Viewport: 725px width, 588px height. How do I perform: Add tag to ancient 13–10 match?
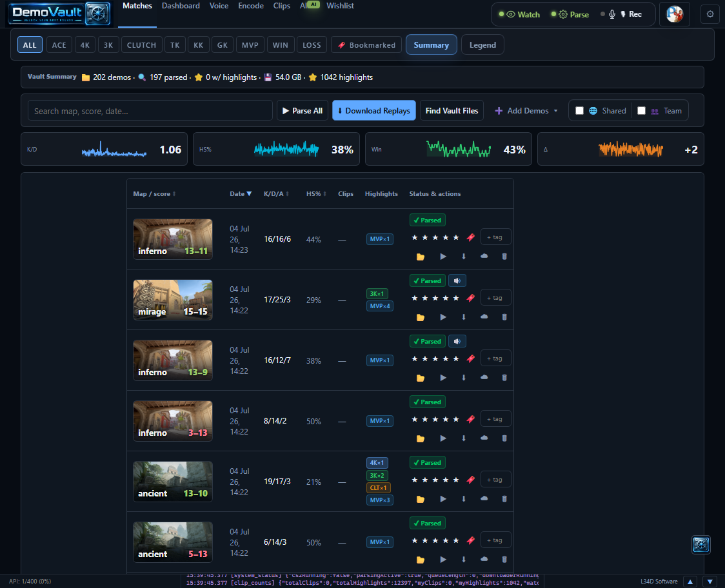(495, 480)
